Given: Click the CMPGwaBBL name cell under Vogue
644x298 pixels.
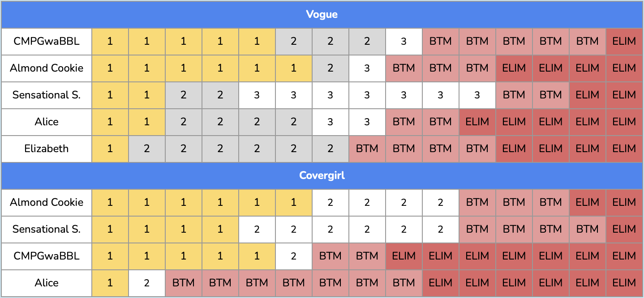Looking at the screenshot, I should [47, 41].
